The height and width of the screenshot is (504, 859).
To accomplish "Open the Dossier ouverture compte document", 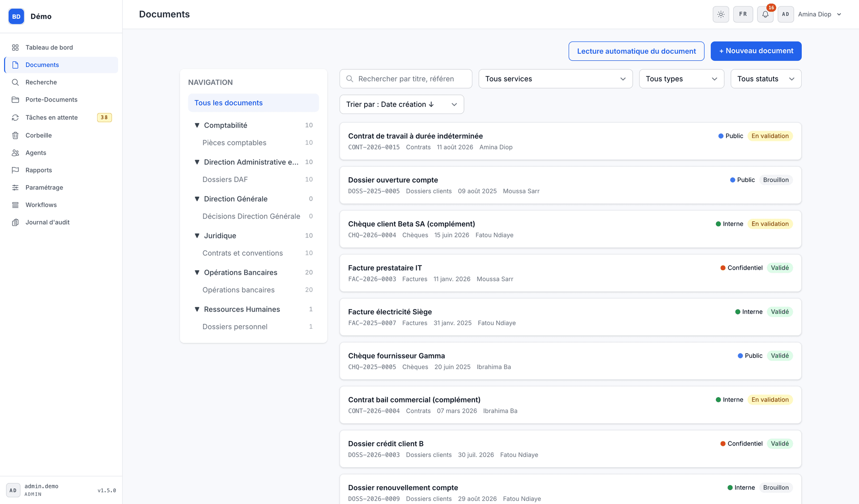I will pyautogui.click(x=570, y=185).
